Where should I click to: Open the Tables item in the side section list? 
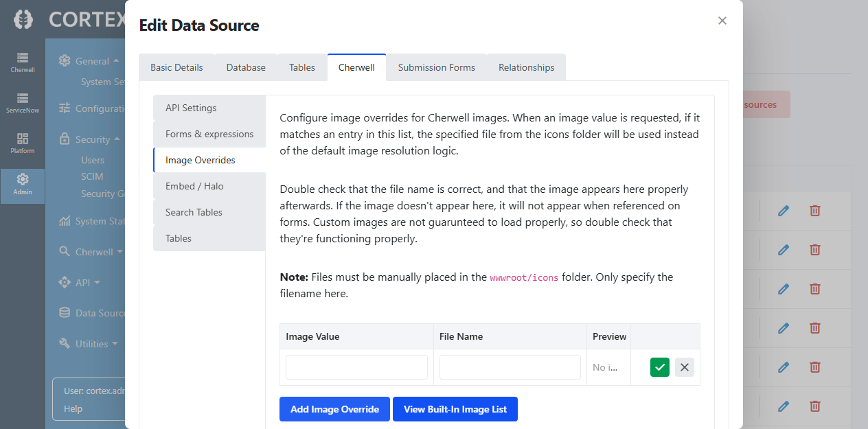point(209,238)
